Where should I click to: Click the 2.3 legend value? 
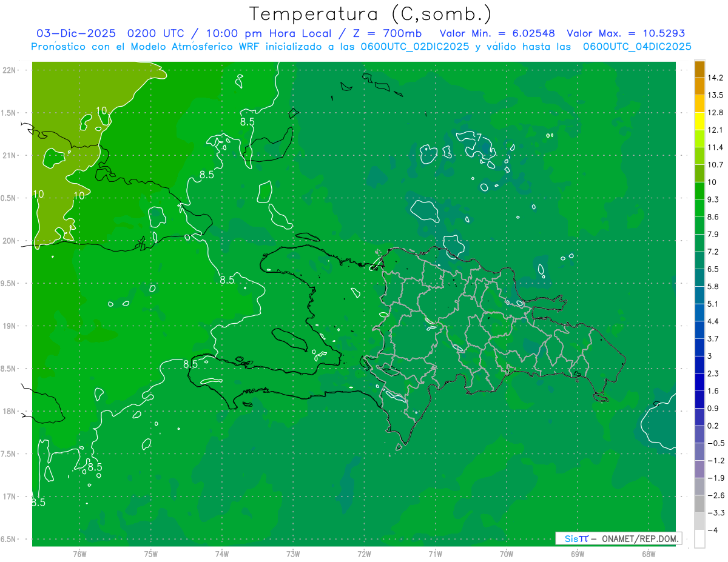point(713,373)
